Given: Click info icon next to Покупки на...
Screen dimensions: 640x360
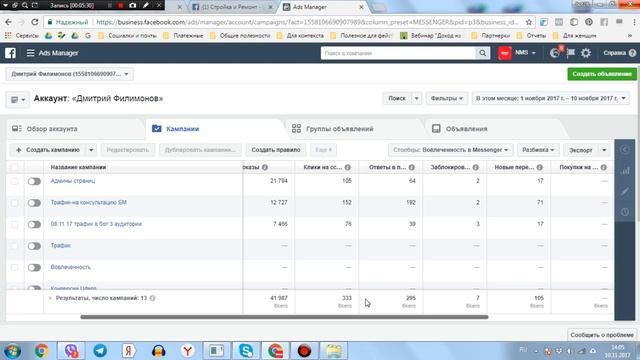Looking at the screenshot, I should [604, 167].
